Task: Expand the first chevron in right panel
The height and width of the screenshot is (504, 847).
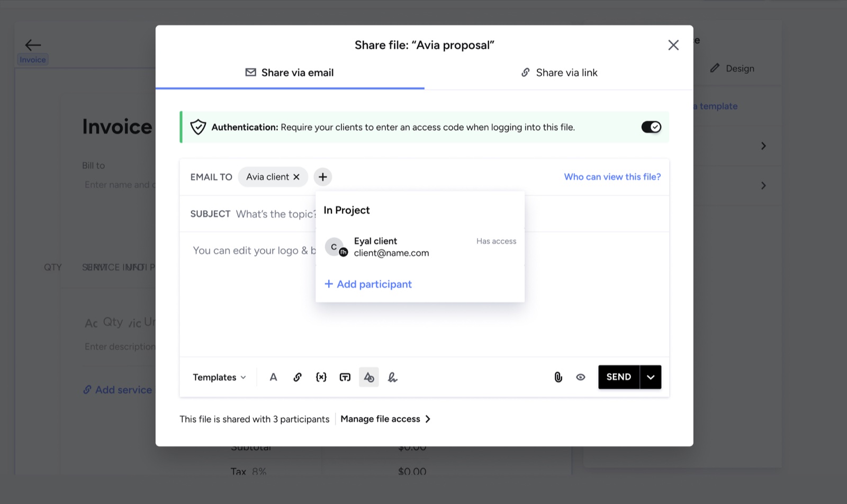Action: (x=763, y=146)
